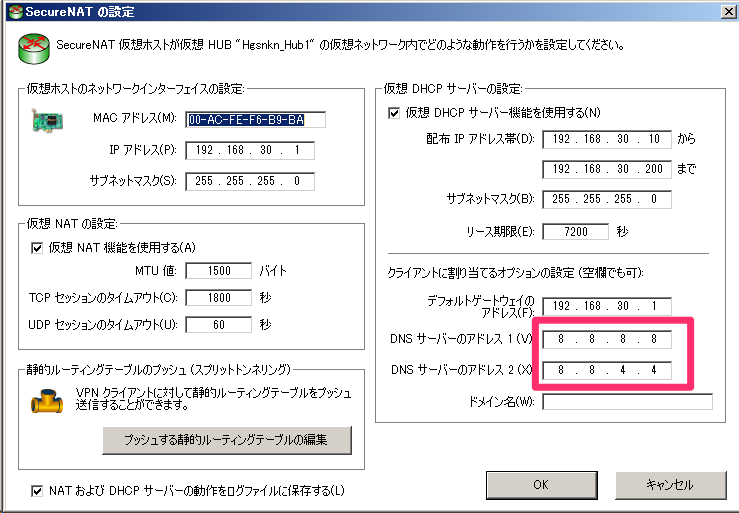Screen dimensions: 739x513
Task: Click the TCP session timeout field
Action: coord(219,298)
